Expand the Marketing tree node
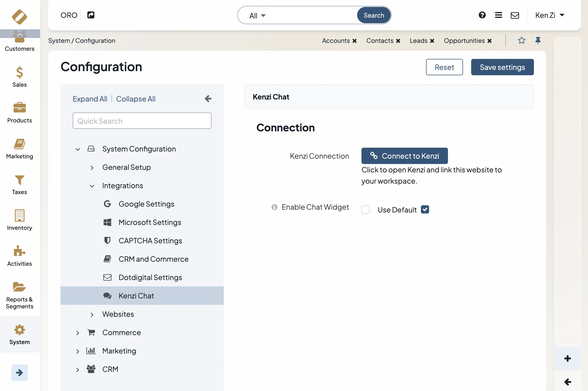Screen dimensions: 588x391 click(78, 351)
